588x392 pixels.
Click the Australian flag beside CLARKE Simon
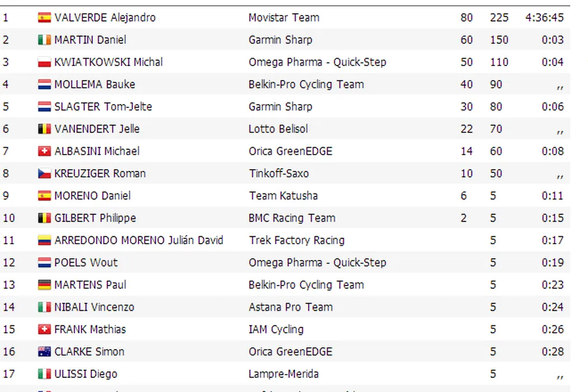click(44, 352)
